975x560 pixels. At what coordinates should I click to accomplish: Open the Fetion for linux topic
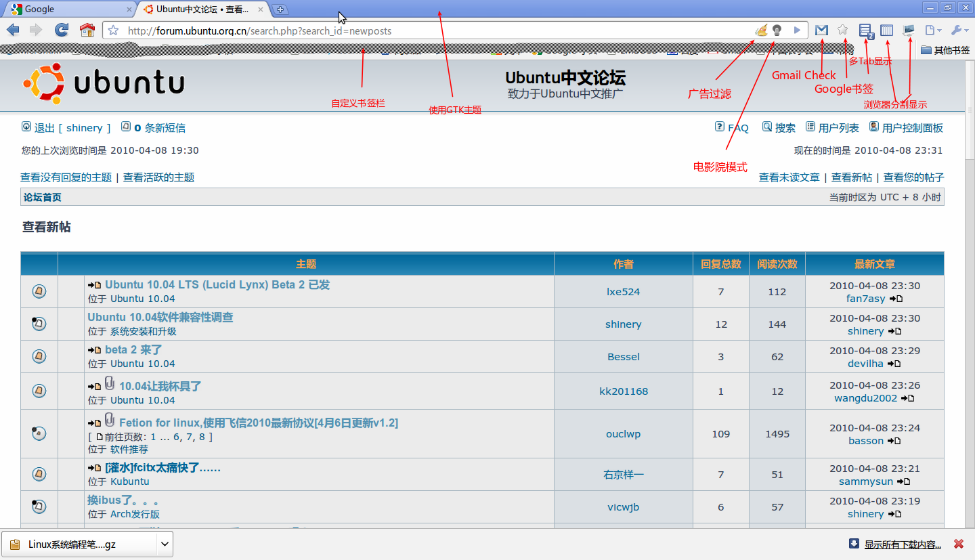[x=259, y=423]
